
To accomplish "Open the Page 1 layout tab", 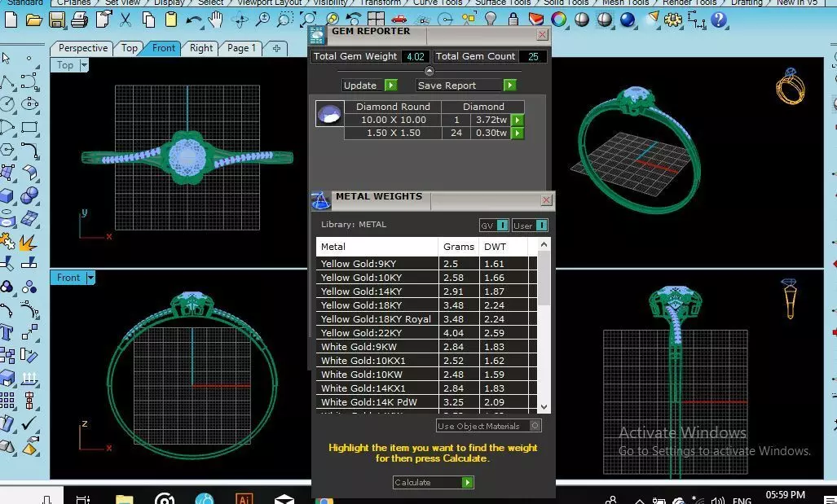I will 241,48.
